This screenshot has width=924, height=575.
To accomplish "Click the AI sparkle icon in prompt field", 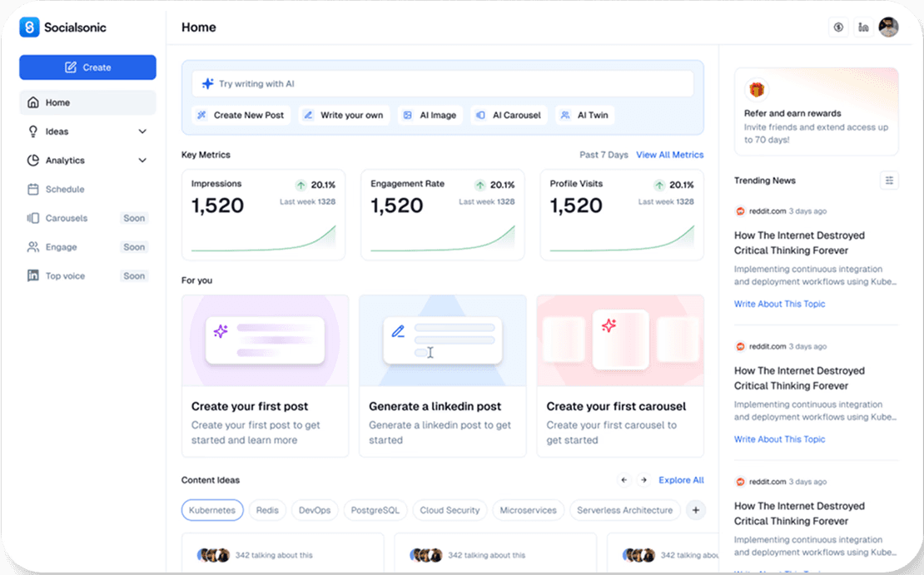I will [x=207, y=84].
